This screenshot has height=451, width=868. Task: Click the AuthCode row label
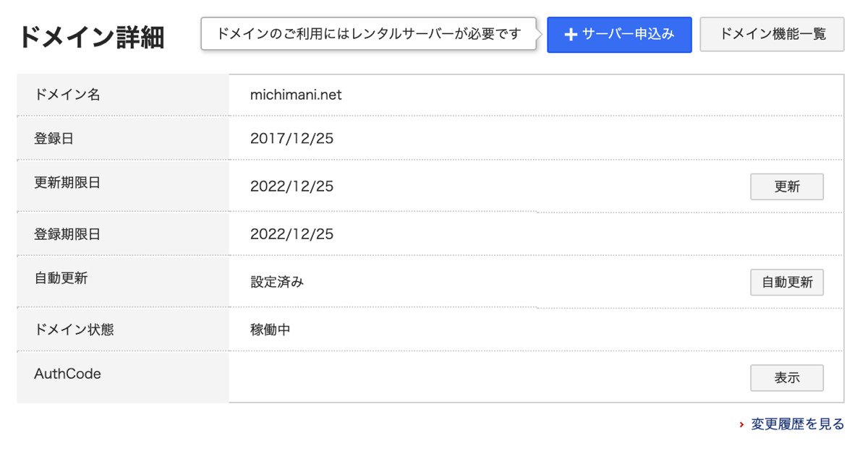69,374
